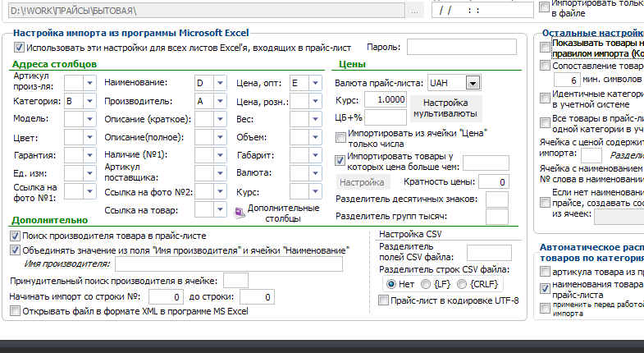Toggle 'Объединять значение из поля Имя производителя' checkbox
Viewport: 644px width, 353px height.
pos(15,250)
